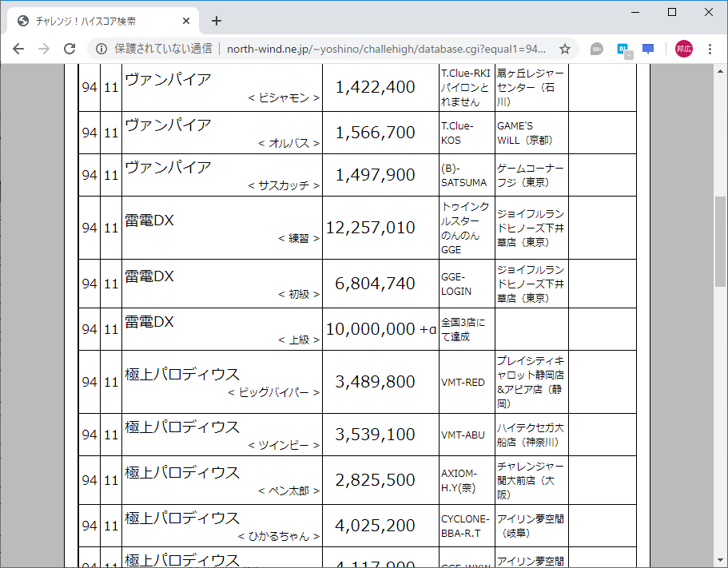The width and height of the screenshot is (728, 568).
Task: Click the globe favicon on the browser tab
Action: click(x=22, y=21)
